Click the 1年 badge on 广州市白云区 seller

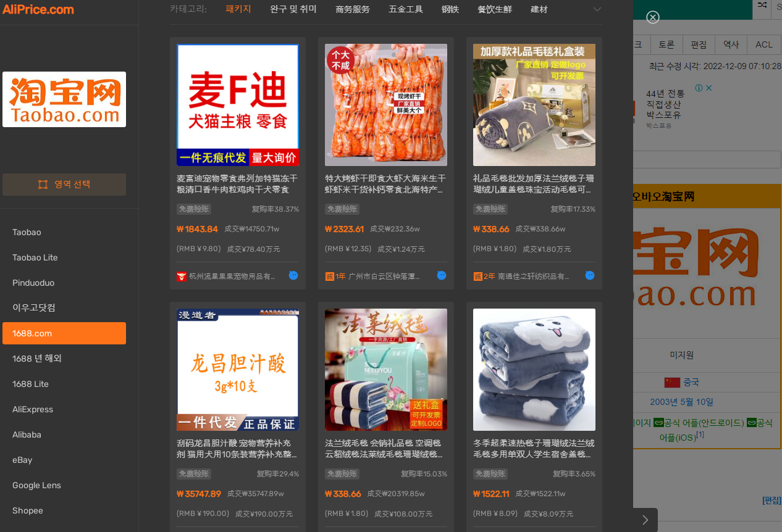coord(335,276)
